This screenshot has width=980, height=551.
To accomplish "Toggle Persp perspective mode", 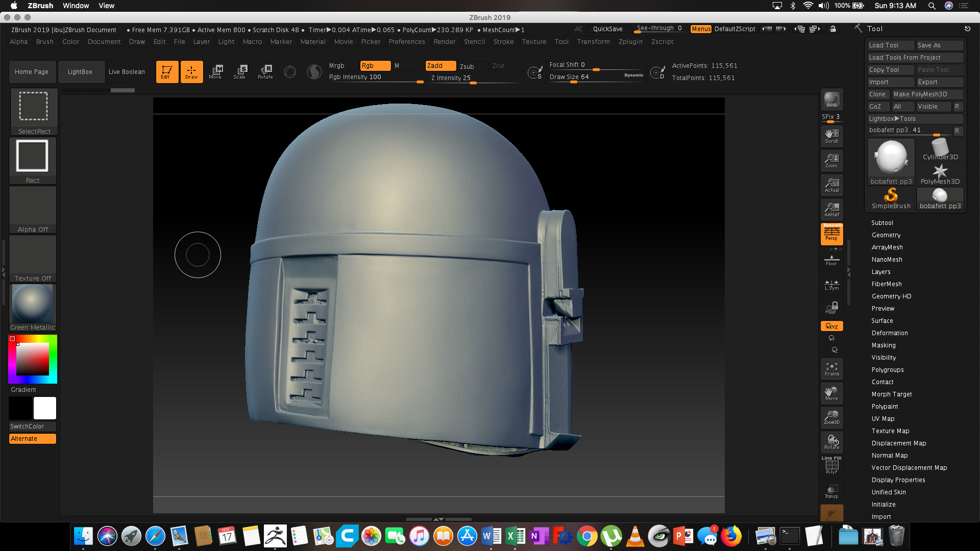I will (831, 234).
